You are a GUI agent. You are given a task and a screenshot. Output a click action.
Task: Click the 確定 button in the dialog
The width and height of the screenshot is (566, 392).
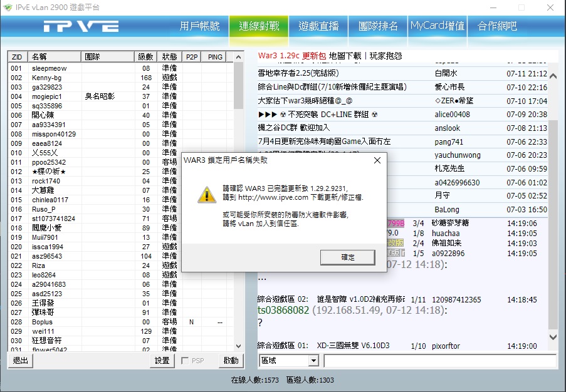[348, 257]
